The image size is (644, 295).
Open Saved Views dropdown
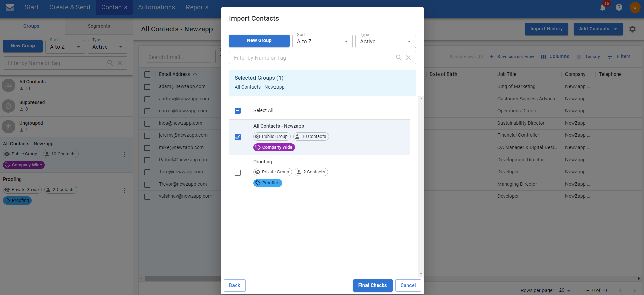point(466,57)
